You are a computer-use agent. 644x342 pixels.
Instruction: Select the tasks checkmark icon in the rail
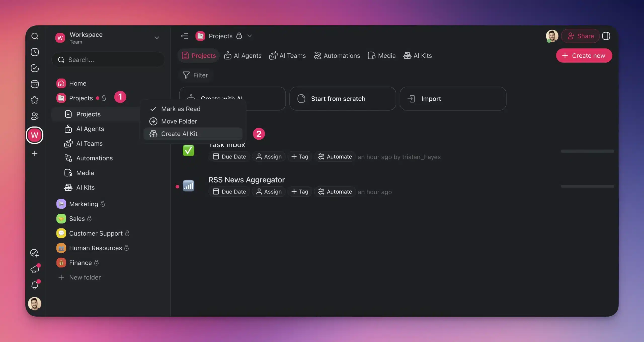[x=35, y=68]
